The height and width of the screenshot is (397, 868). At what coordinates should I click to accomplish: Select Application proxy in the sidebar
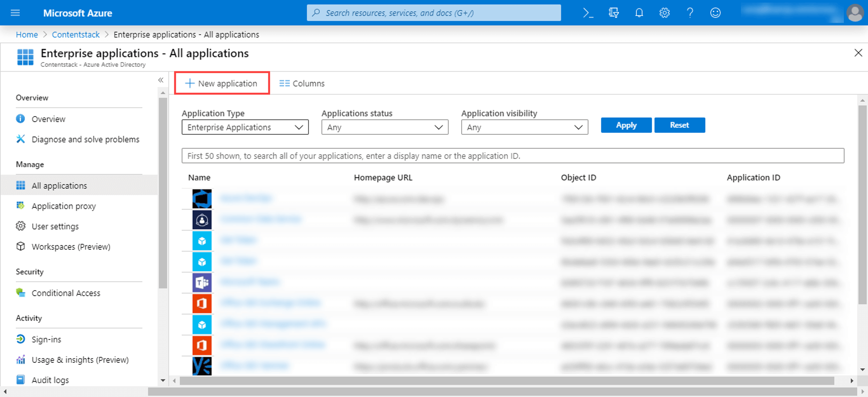64,206
